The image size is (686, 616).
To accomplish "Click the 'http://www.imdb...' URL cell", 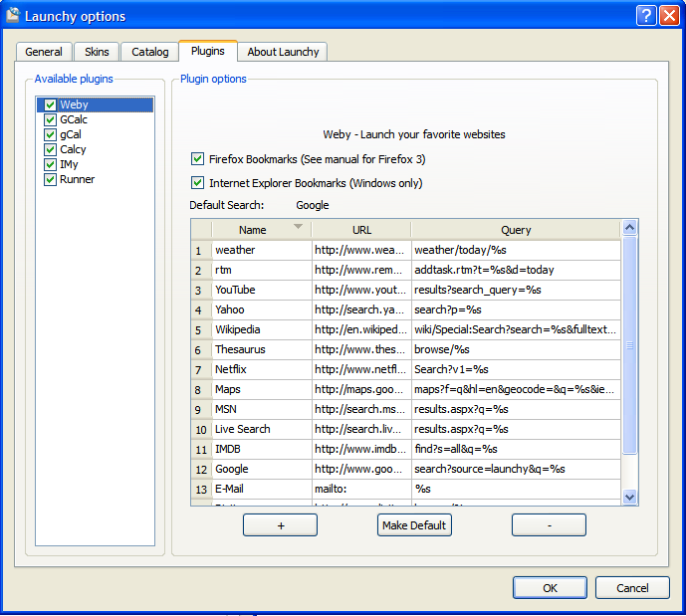I will point(361,449).
